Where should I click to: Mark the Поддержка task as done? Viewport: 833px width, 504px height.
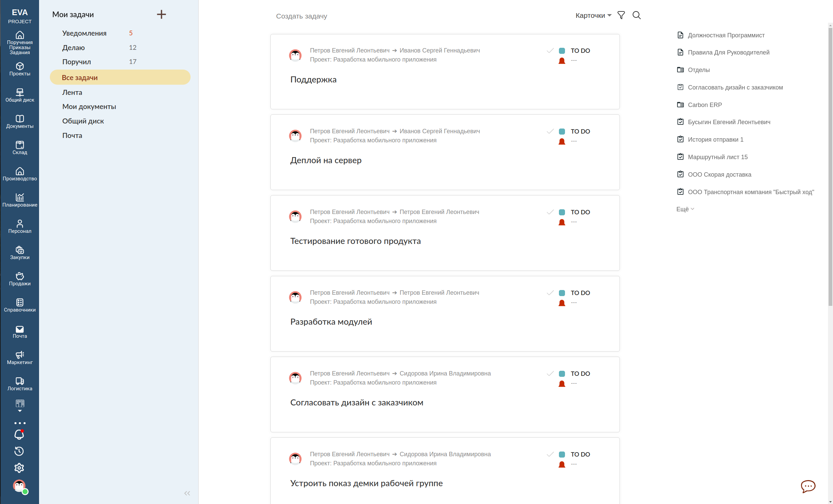coord(550,50)
